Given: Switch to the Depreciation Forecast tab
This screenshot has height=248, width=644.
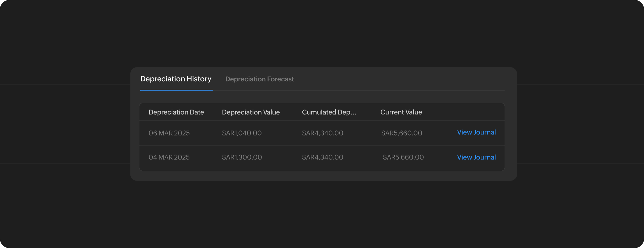Looking at the screenshot, I should 259,79.
